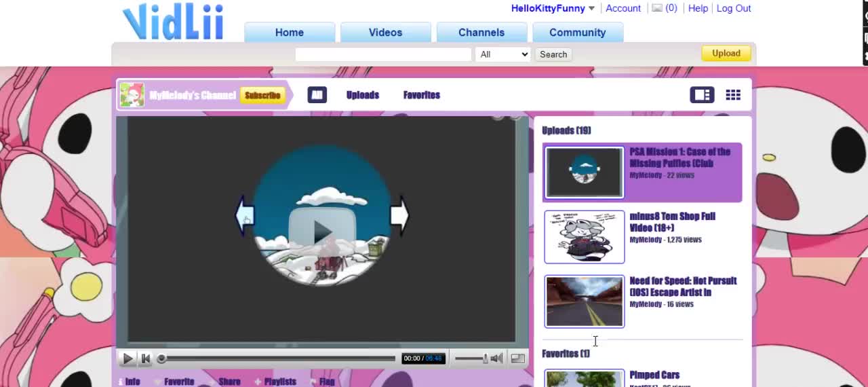This screenshot has height=387, width=868.
Task: Click the Search button
Action: [x=553, y=54]
